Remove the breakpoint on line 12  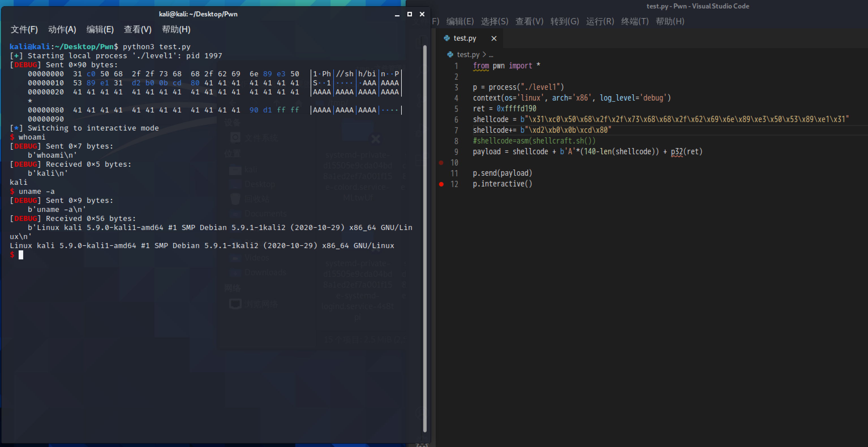pyautogui.click(x=441, y=184)
